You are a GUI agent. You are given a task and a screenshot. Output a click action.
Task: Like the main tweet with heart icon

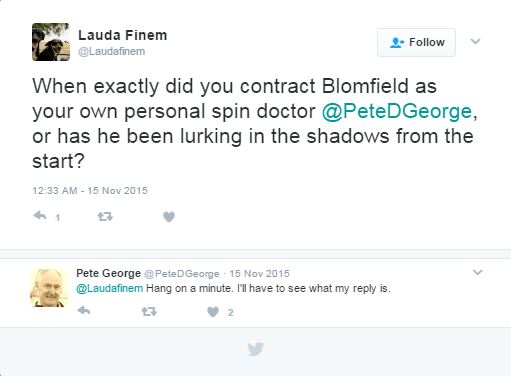click(169, 217)
